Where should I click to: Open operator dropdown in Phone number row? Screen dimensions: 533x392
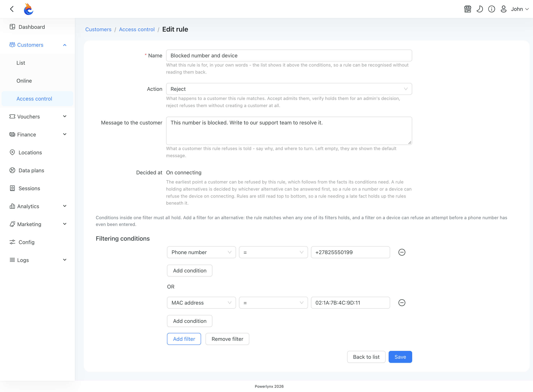(273, 252)
